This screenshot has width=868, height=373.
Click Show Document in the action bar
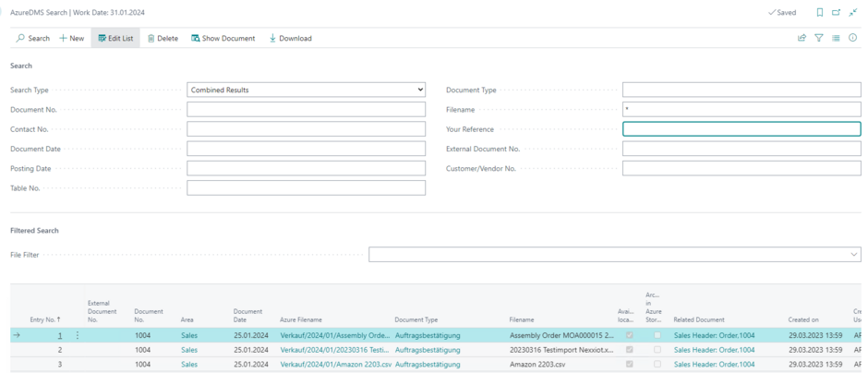(223, 38)
